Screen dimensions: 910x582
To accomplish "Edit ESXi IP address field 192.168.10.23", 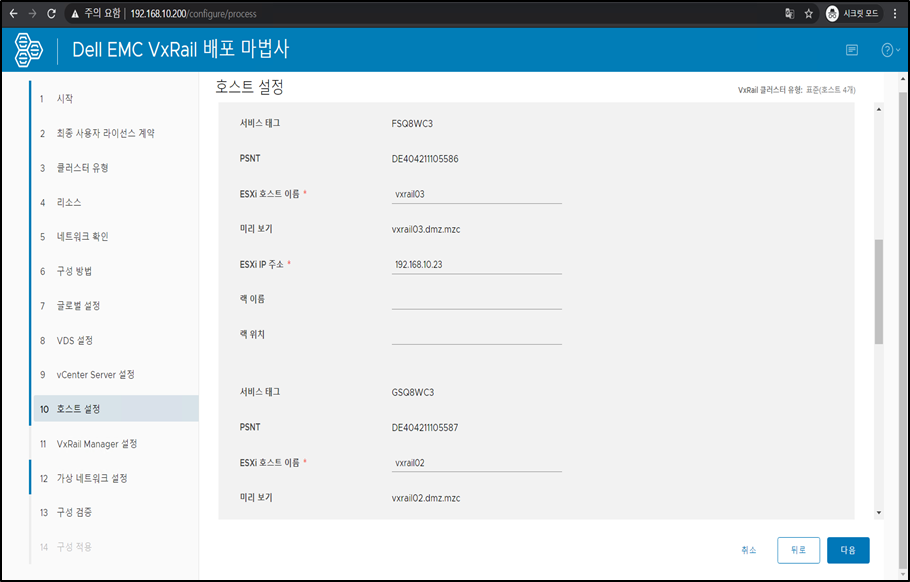I will [476, 265].
